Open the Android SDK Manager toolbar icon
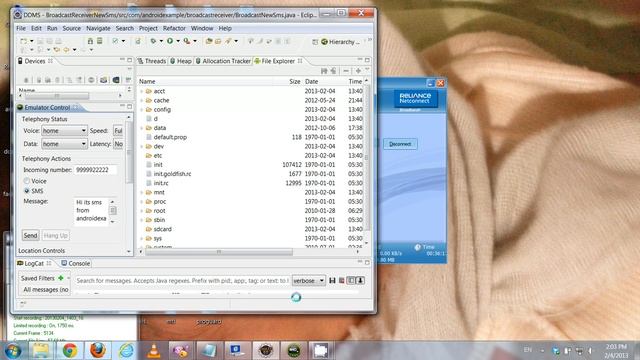Screen dimensions: 640x360 [90, 41]
